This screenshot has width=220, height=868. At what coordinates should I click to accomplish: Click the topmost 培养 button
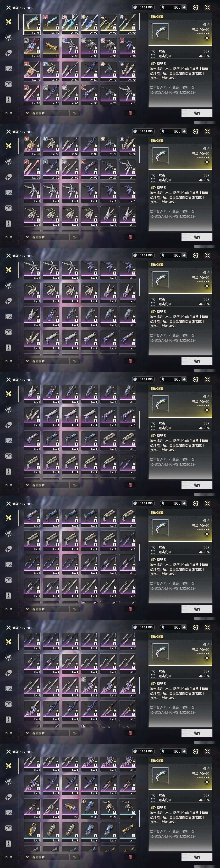coord(197,113)
